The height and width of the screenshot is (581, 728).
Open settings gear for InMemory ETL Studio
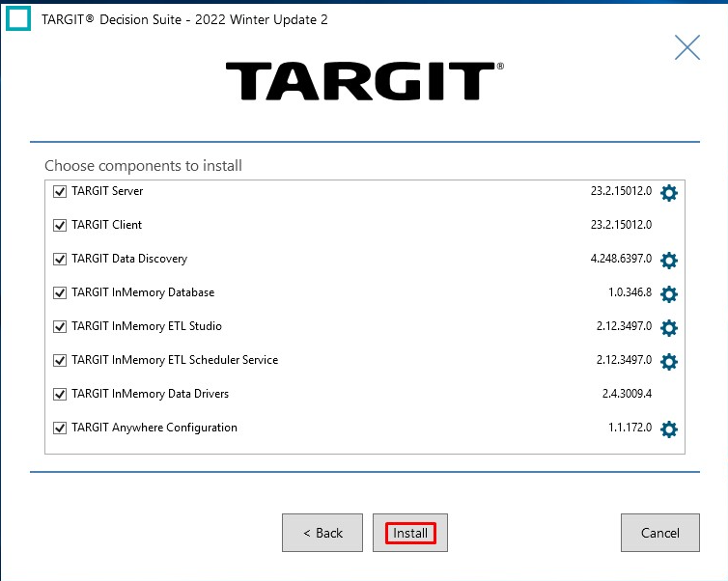(x=668, y=327)
